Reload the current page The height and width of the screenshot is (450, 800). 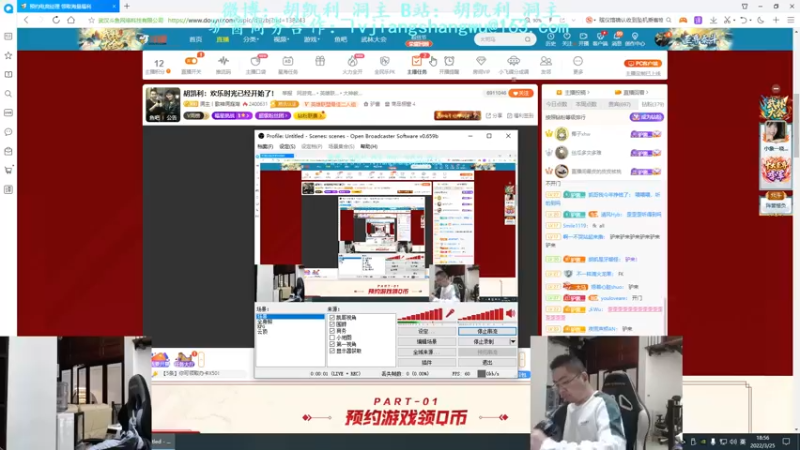point(56,20)
